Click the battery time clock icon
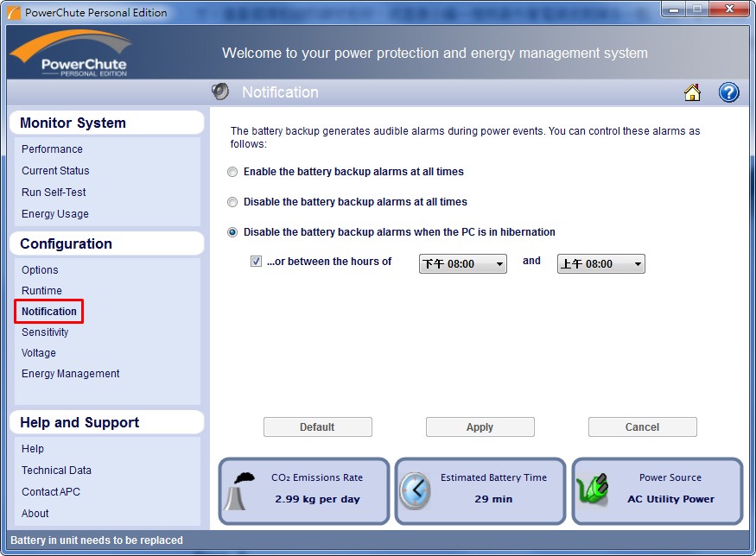Screen dimensions: 756x556 416,490
